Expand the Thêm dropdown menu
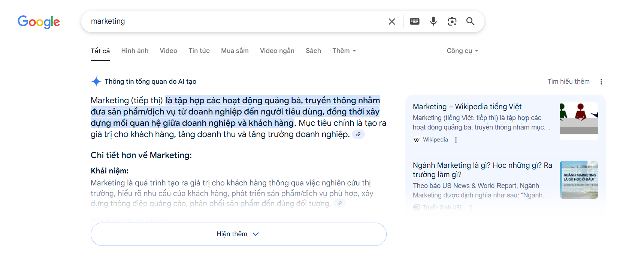 pyautogui.click(x=344, y=51)
